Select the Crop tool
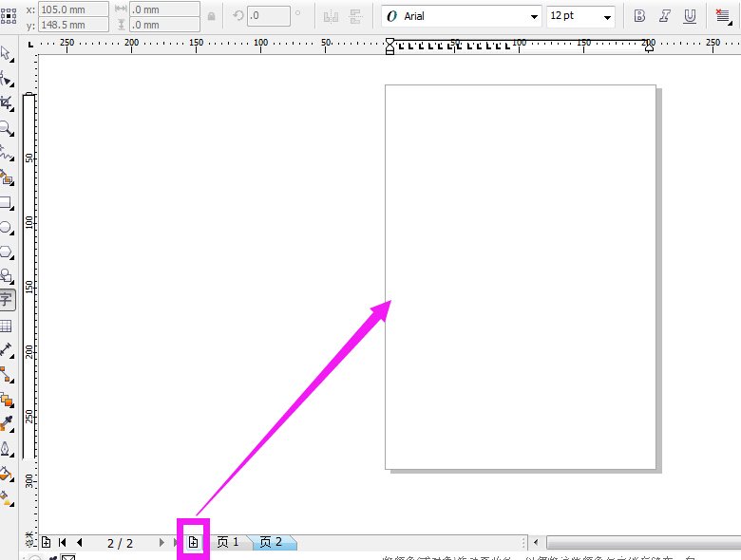 point(6,103)
